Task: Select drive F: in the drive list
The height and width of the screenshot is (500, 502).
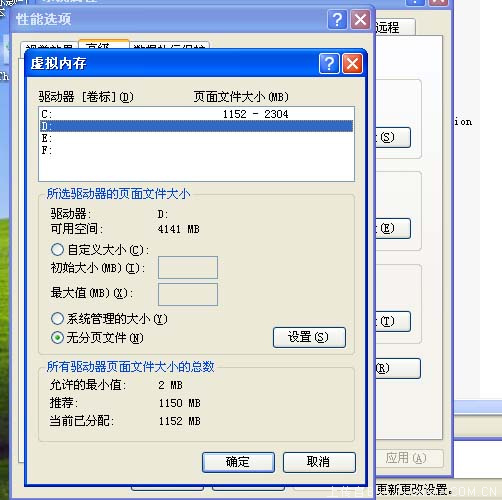Action: pos(196,150)
